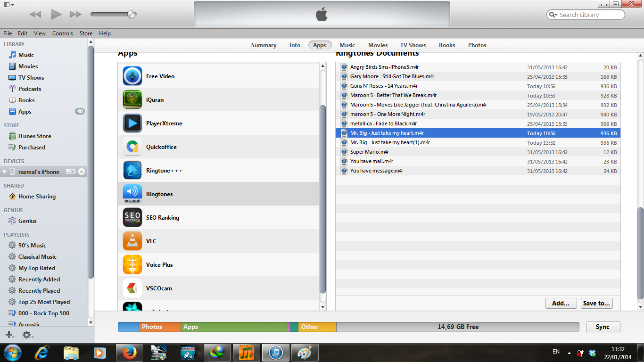Open the iTunes Store

tap(34, 136)
